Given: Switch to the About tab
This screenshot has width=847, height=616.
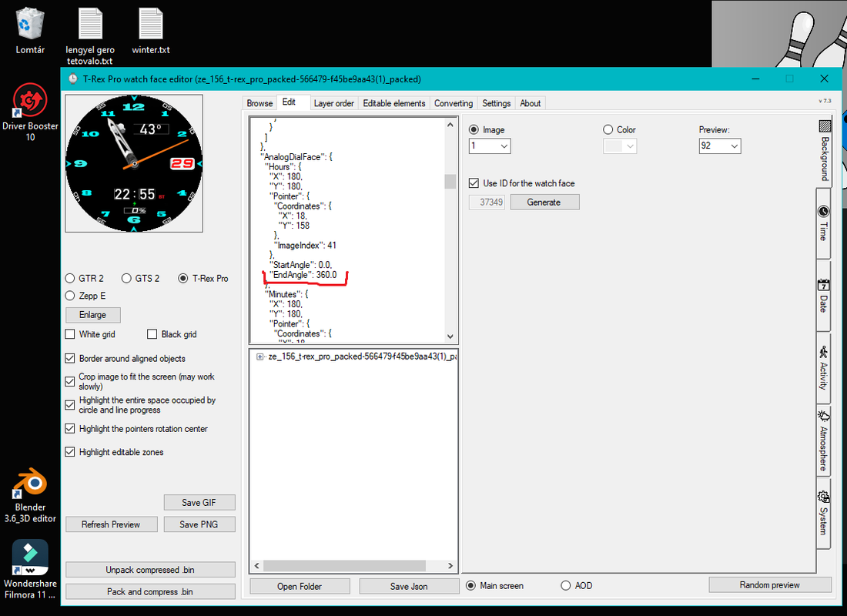Looking at the screenshot, I should tap(531, 103).
